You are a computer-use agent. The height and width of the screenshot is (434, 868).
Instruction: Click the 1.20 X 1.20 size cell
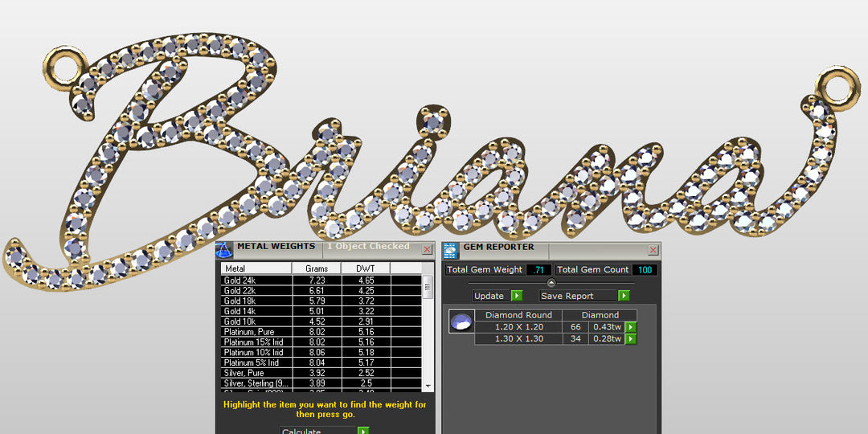(x=518, y=326)
